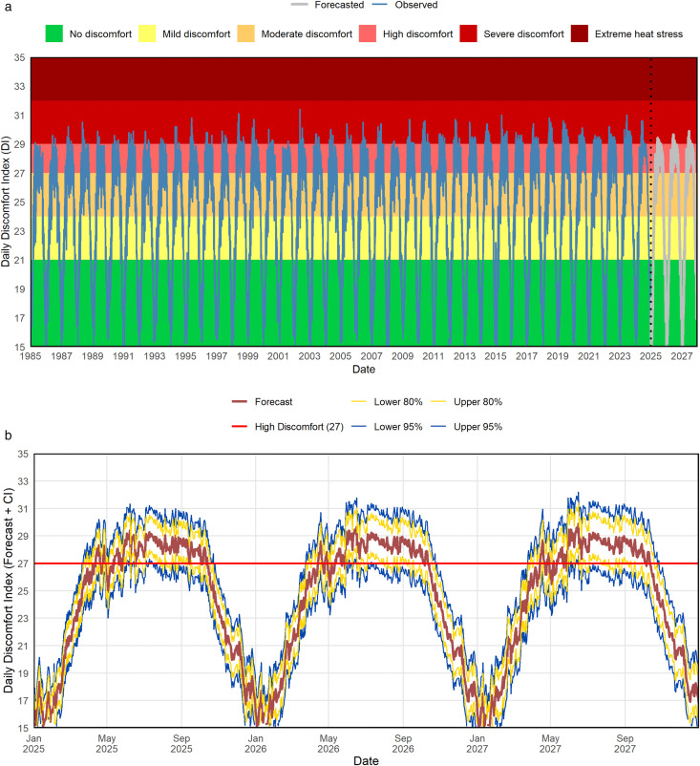Click the 2003 tick label on panel a
700x766 pixels.
(x=309, y=356)
